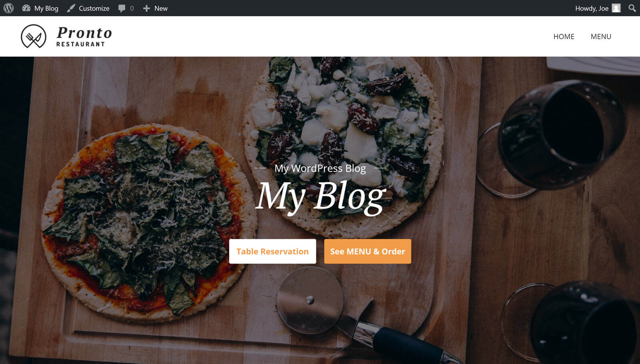The height and width of the screenshot is (364, 640).
Task: Open the WordPress logo menu
Action: (x=8, y=8)
